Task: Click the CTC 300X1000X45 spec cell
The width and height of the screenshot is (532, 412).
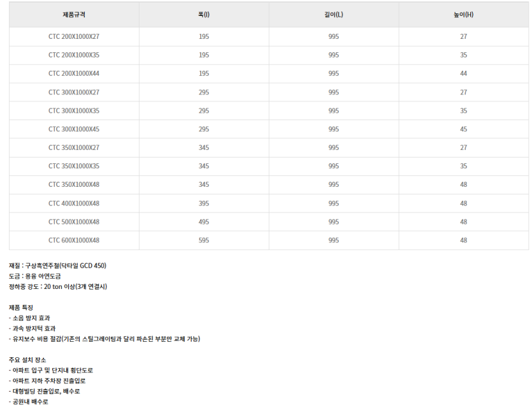Action: (x=74, y=129)
